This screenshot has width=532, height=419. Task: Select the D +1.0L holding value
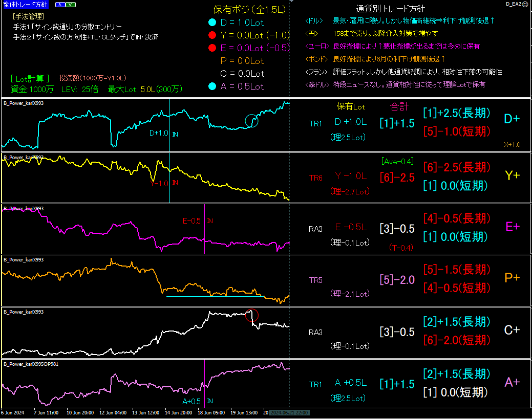click(x=350, y=122)
